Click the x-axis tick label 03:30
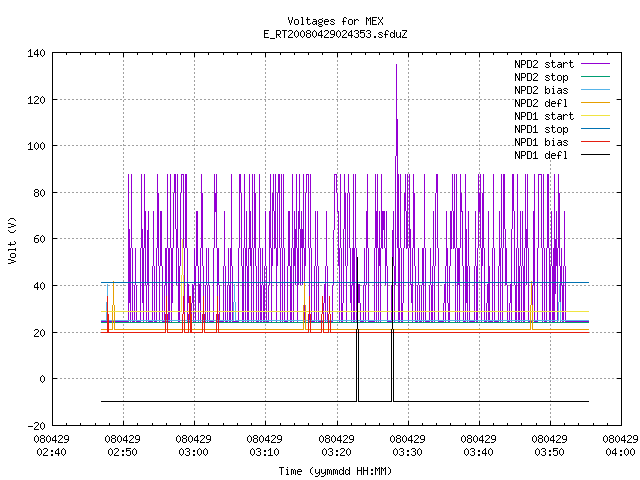The image size is (640, 480). 407,452
